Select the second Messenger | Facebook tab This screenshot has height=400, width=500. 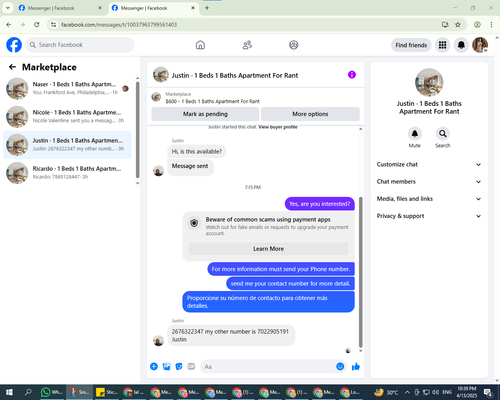(153, 8)
